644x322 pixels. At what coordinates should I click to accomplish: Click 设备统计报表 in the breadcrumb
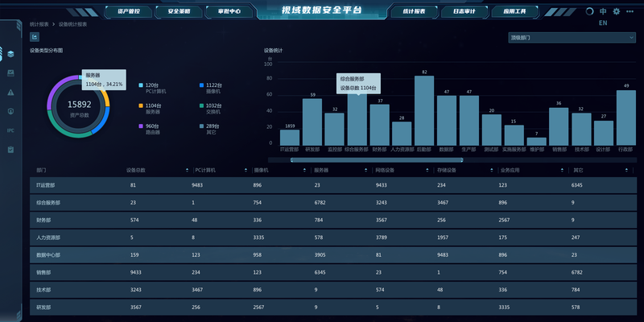click(72, 24)
